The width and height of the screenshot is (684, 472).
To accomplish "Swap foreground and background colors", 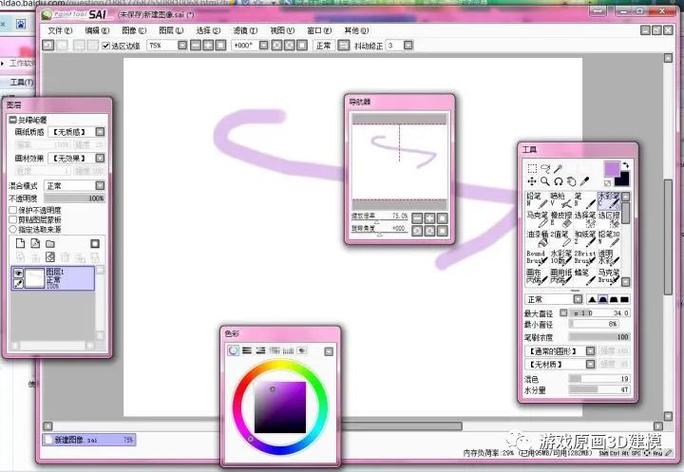I will click(x=626, y=165).
